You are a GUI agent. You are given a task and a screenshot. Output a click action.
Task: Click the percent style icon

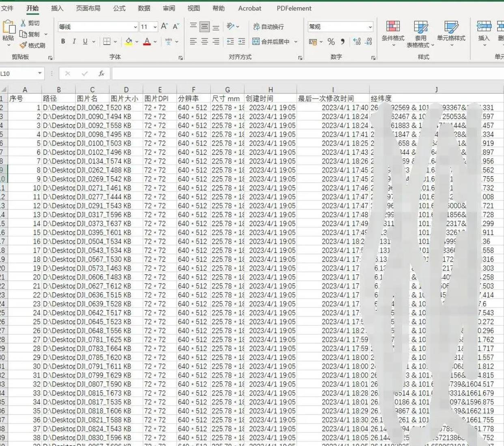tap(331, 41)
